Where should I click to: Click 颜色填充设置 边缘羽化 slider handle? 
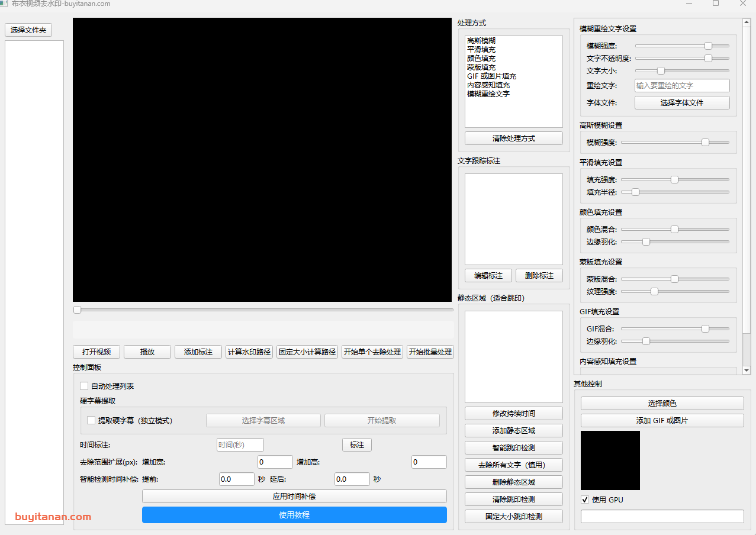click(x=646, y=241)
